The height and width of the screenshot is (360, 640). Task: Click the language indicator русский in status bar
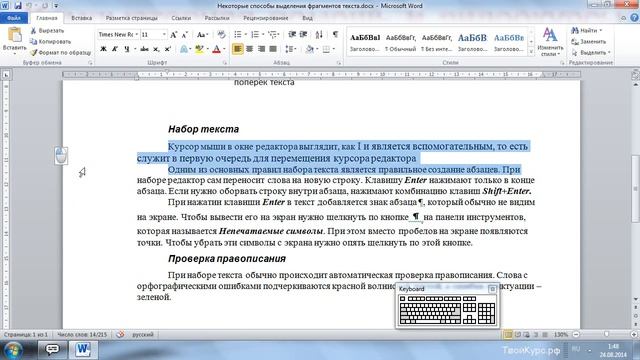click(x=143, y=335)
